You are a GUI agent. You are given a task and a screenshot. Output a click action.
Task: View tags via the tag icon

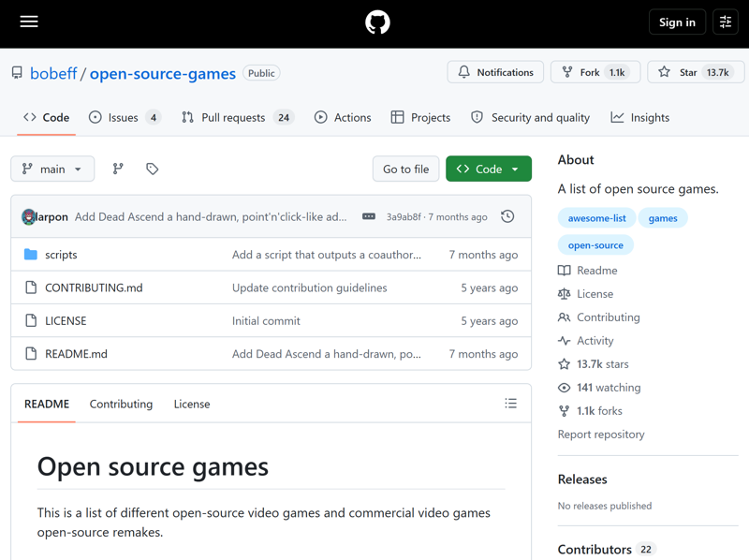[153, 169]
